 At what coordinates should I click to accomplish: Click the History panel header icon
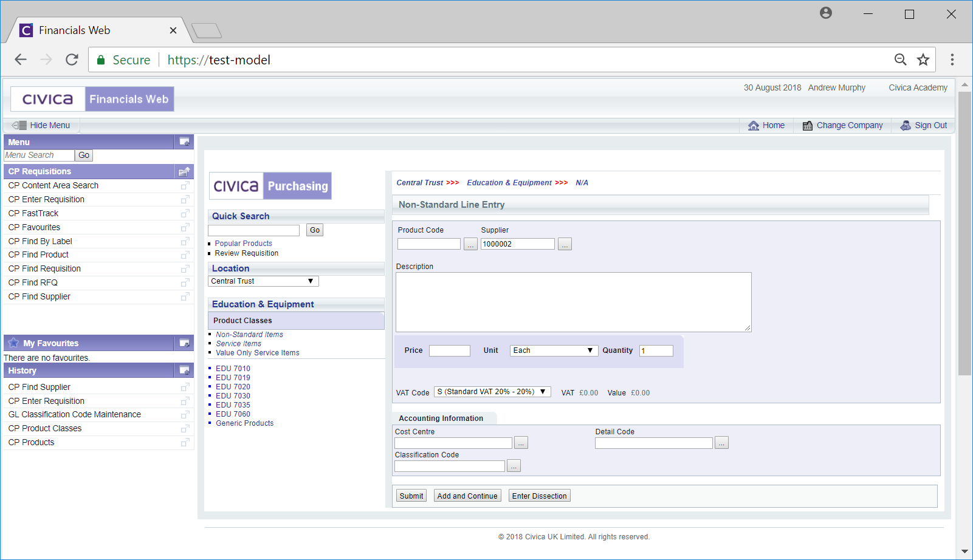[184, 370]
